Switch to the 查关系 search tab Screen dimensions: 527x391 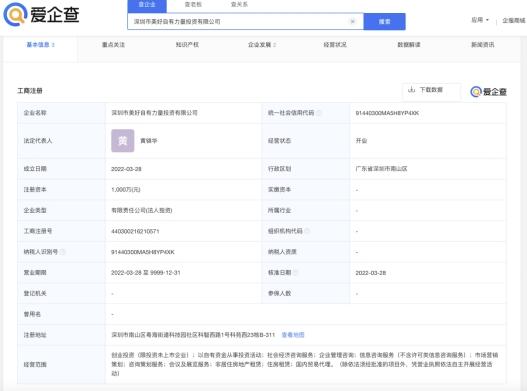point(239,4)
